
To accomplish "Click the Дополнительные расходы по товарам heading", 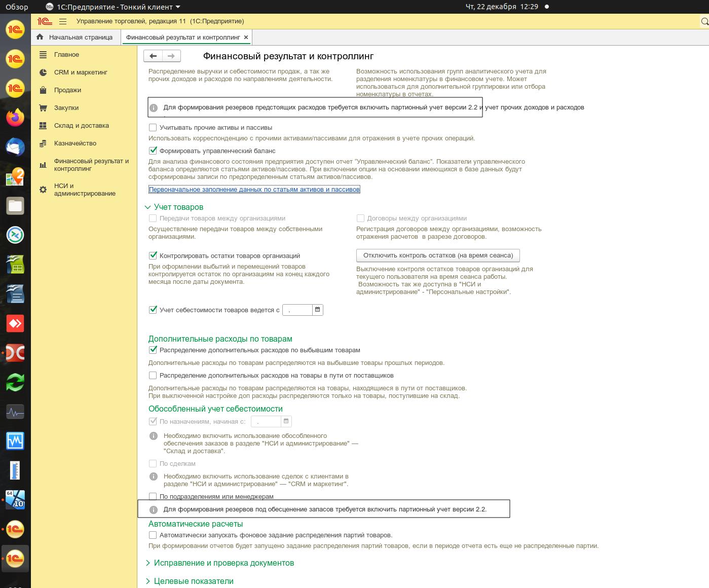I will (220, 339).
